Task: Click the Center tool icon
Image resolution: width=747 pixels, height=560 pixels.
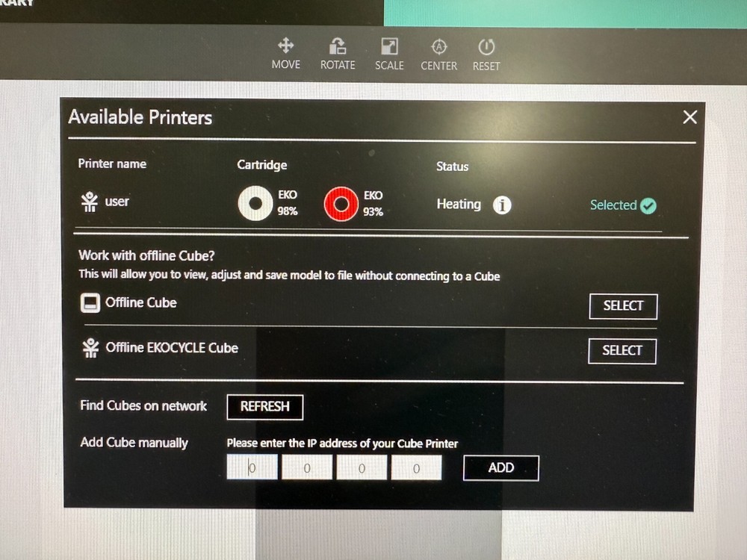Action: click(x=438, y=46)
